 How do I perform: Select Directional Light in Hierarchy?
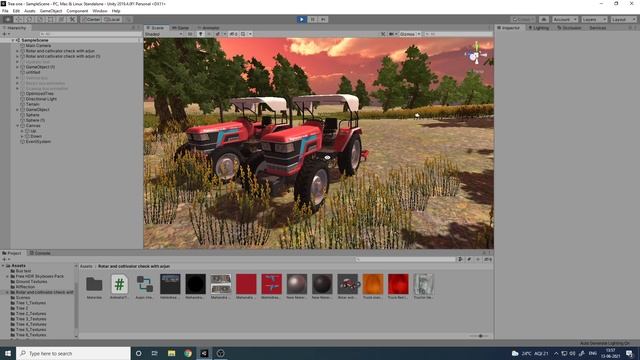pos(41,99)
